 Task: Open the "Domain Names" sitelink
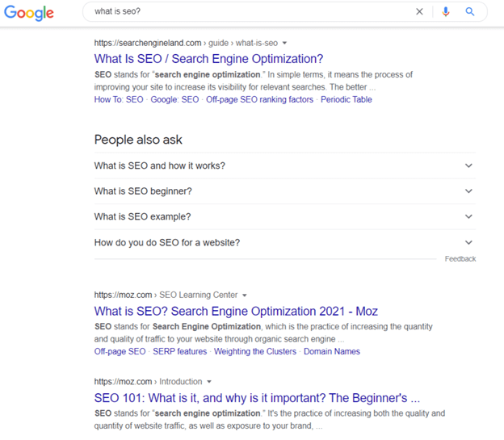[x=332, y=352]
